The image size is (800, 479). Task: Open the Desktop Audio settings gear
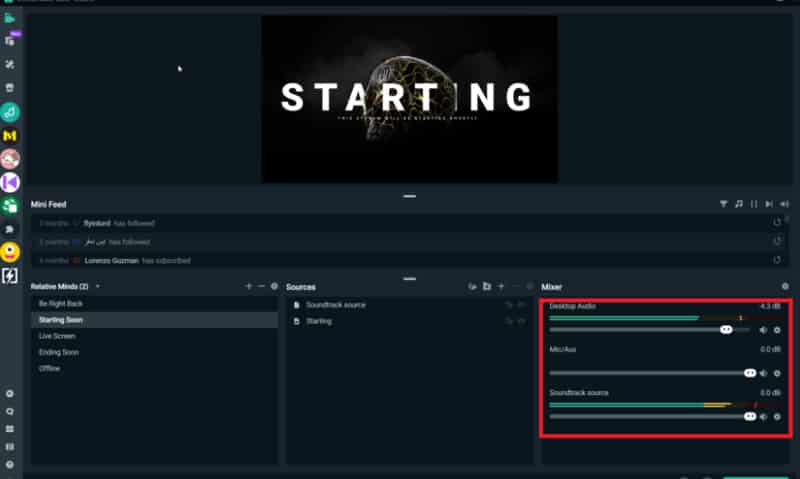(x=777, y=330)
